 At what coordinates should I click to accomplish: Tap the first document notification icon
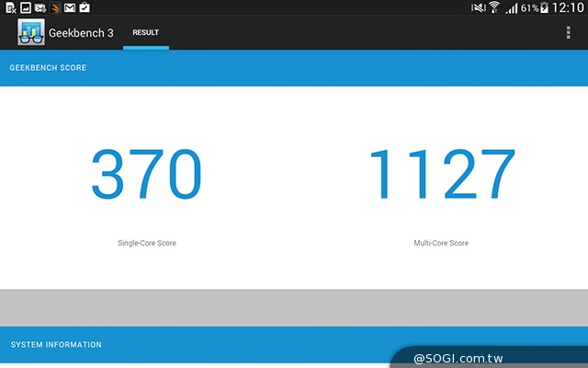tap(9, 7)
